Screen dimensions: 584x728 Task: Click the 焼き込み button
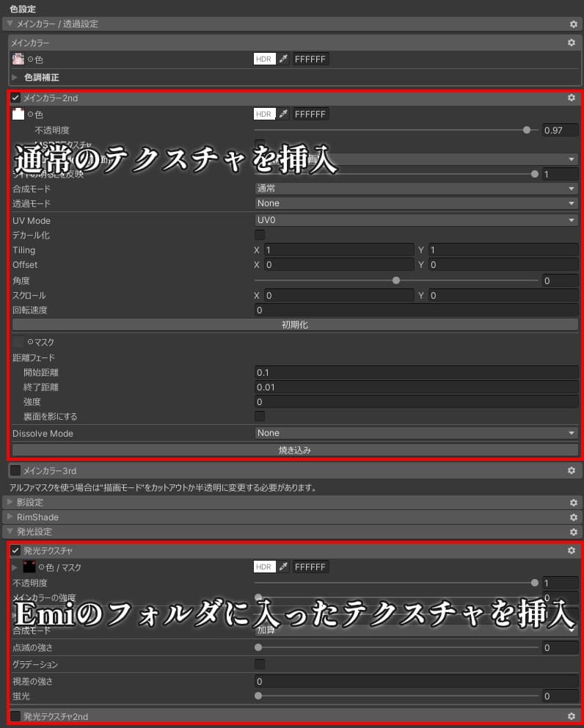pyautogui.click(x=295, y=451)
